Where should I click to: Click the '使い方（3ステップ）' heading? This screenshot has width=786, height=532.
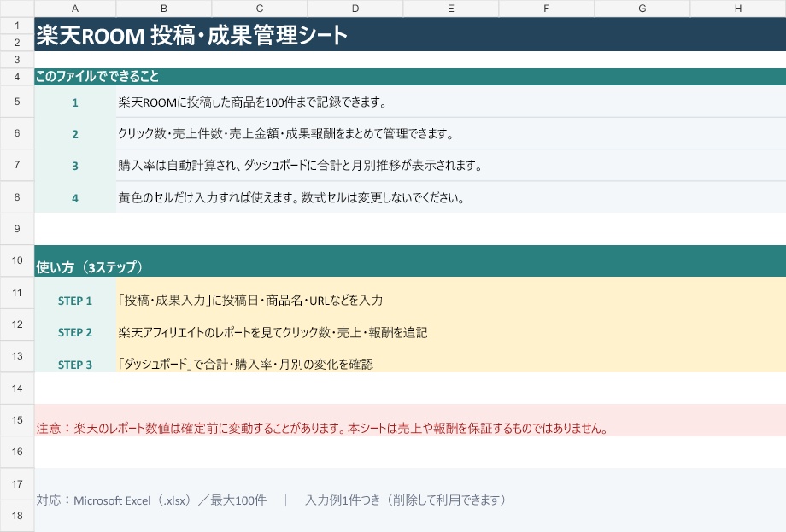[89, 267]
